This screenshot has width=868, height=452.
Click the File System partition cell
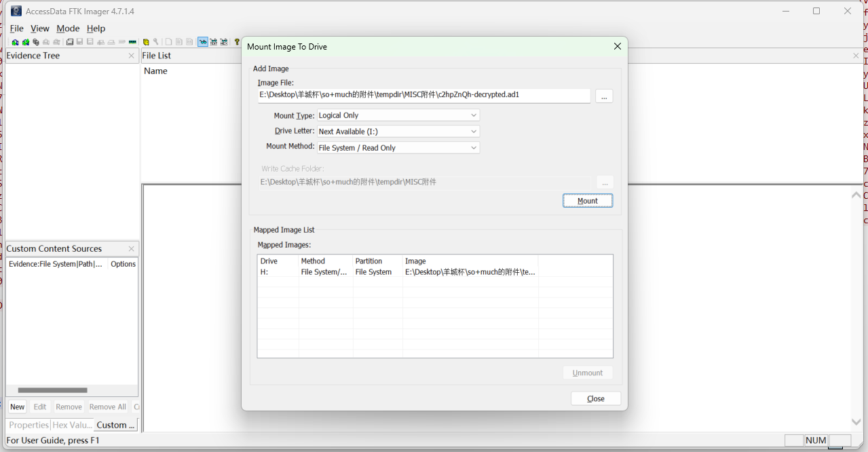tap(378, 272)
